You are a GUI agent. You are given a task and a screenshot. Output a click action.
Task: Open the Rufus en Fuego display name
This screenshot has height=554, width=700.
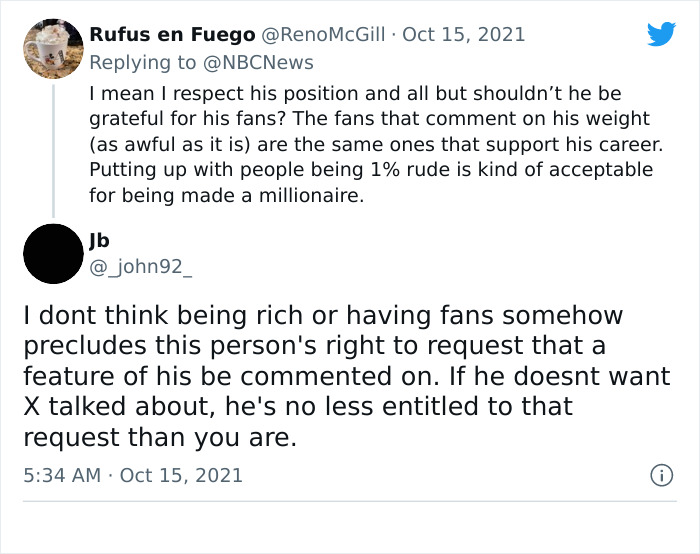click(x=172, y=35)
